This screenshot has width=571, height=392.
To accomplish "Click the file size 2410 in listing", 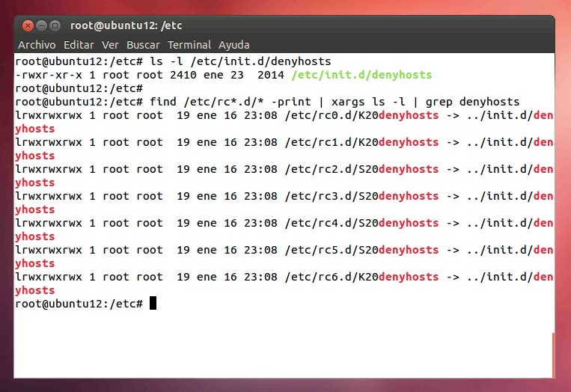I will click(183, 75).
